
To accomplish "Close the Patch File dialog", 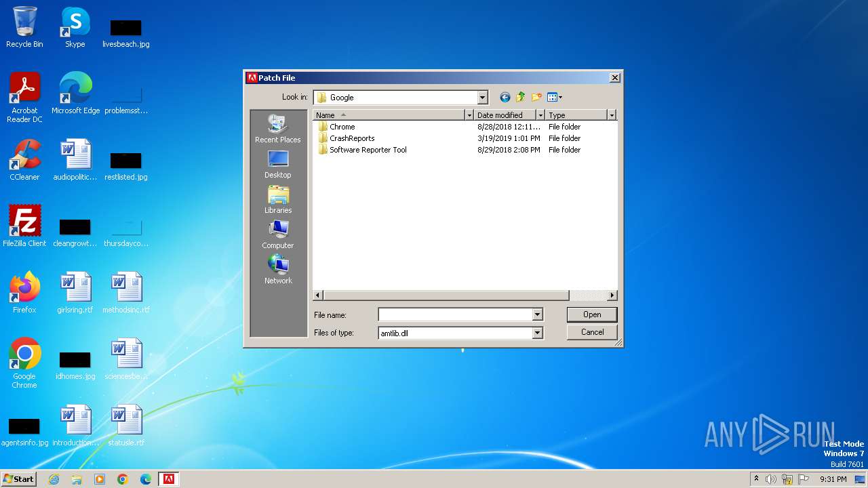I will [614, 78].
